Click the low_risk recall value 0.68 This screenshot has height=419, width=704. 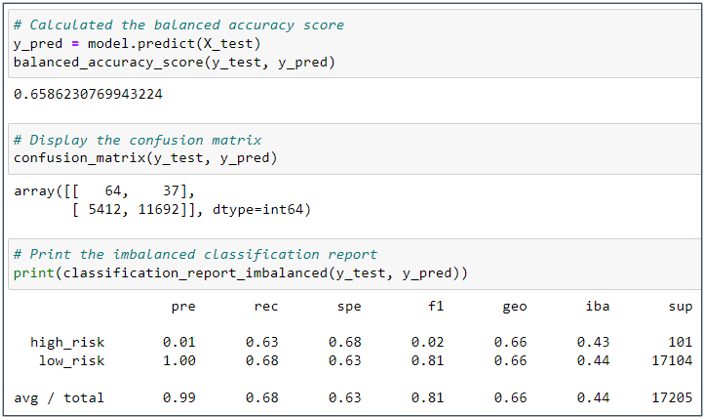262,361
